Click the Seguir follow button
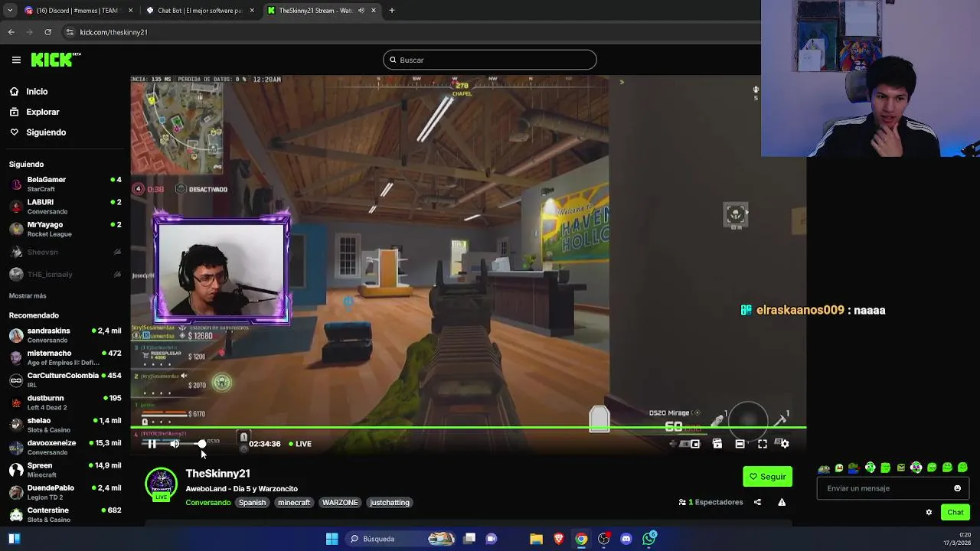This screenshot has height=551, width=980. tap(767, 477)
